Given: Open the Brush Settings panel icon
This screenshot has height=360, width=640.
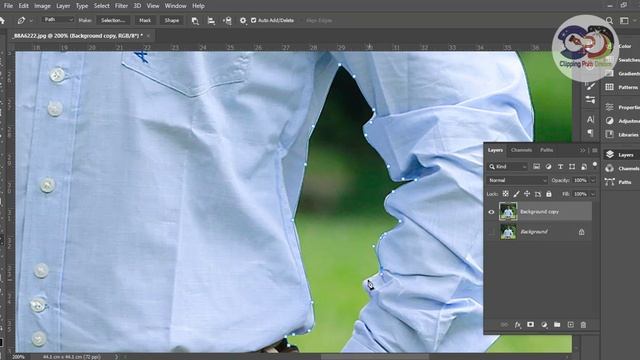Looking at the screenshot, I should coord(590,100).
